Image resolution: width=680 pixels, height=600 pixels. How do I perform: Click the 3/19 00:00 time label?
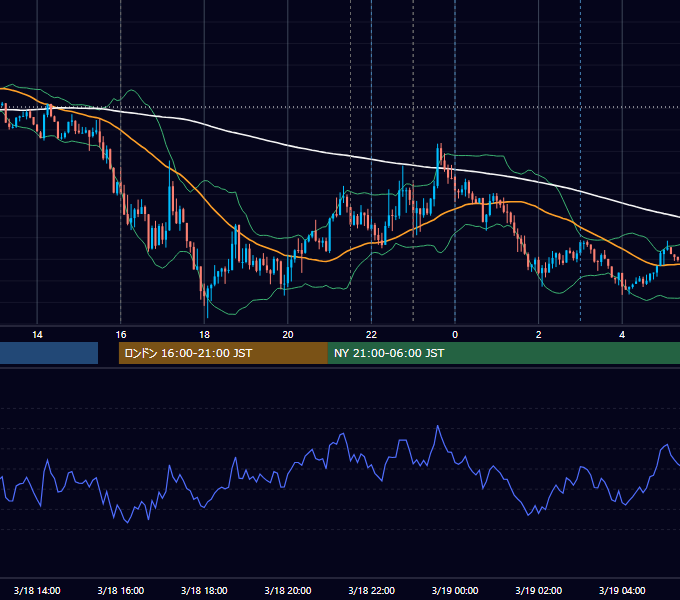455,590
